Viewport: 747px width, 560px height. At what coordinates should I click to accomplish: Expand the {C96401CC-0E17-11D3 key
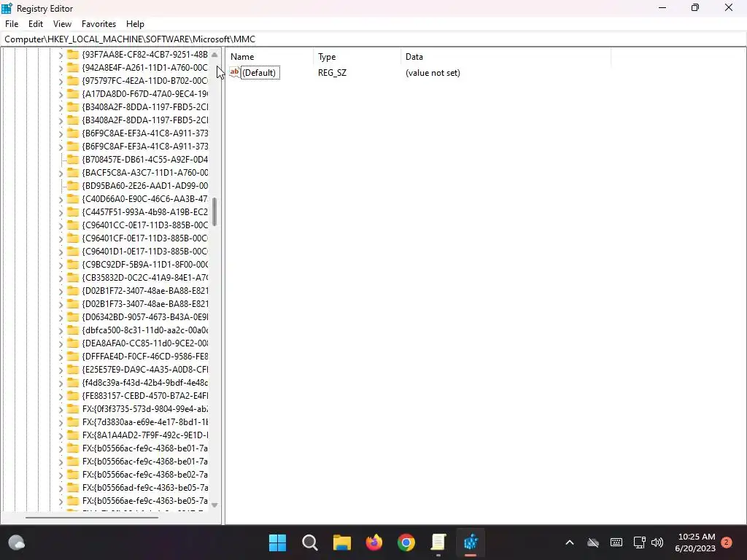(x=61, y=225)
